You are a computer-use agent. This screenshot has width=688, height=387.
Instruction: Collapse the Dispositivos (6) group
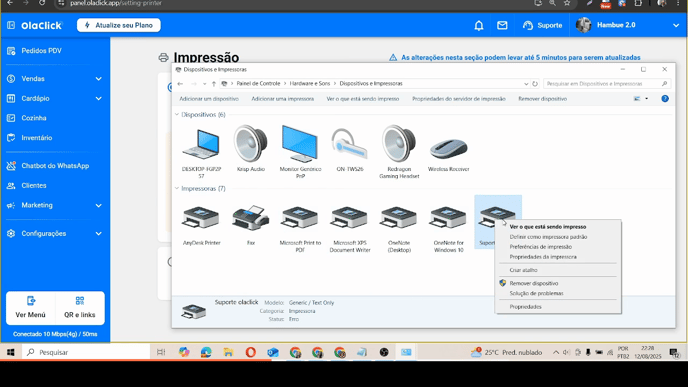pos(177,115)
